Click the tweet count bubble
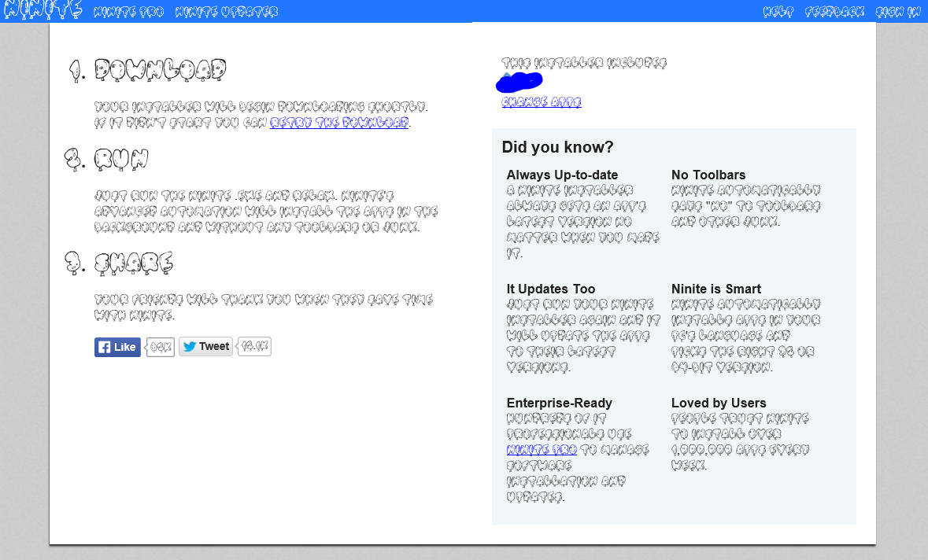928x560 pixels. click(254, 347)
